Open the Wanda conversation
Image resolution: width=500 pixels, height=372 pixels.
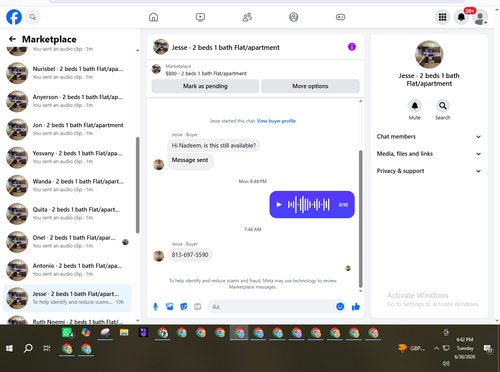pos(67,185)
